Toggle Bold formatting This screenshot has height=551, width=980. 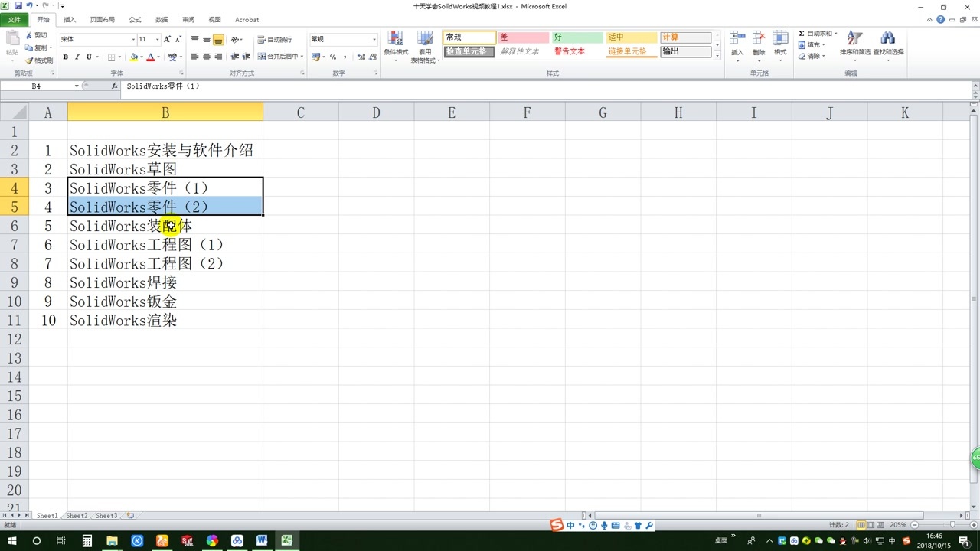click(66, 57)
